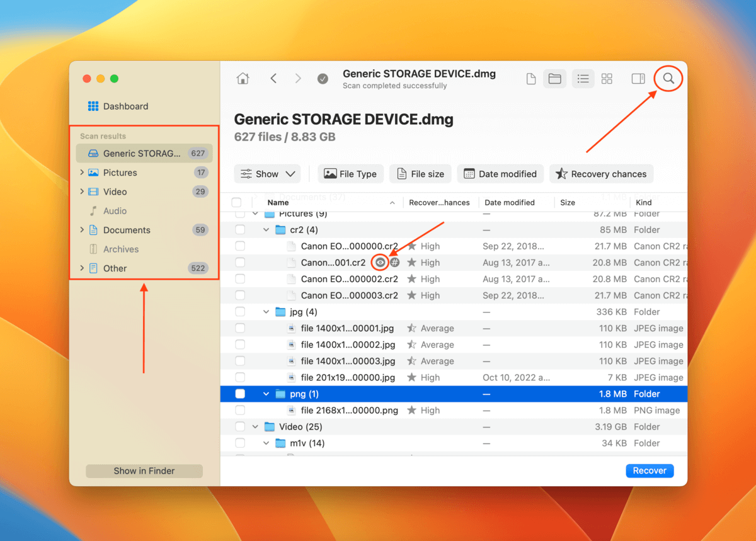756x541 pixels.
Task: Navigate back with the left chevron
Action: click(273, 79)
